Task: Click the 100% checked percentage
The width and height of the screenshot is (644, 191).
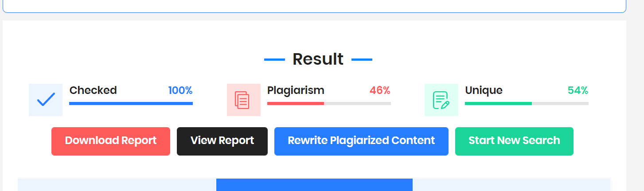Action: (x=180, y=90)
